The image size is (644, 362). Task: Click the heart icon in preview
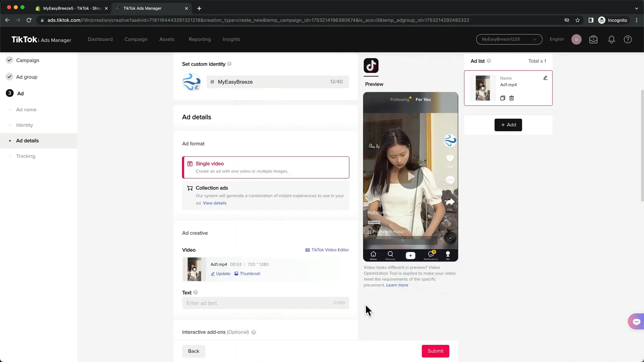pos(450,158)
